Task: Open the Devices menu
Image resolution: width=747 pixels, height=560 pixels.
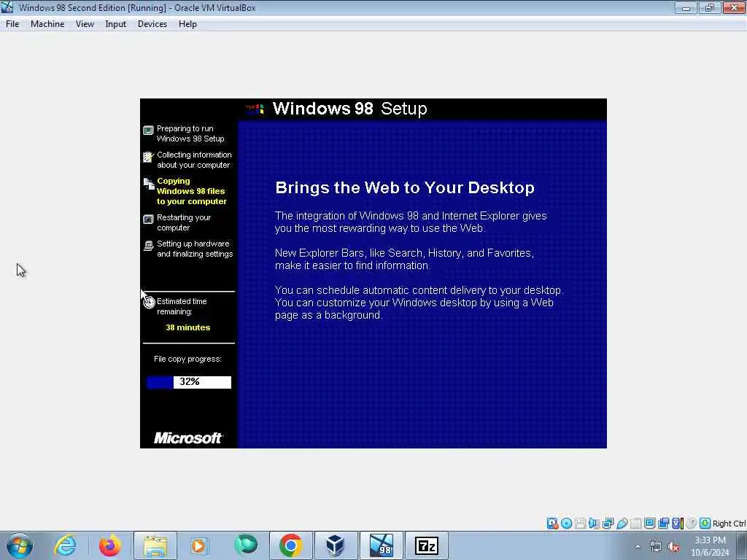Action: (x=152, y=24)
